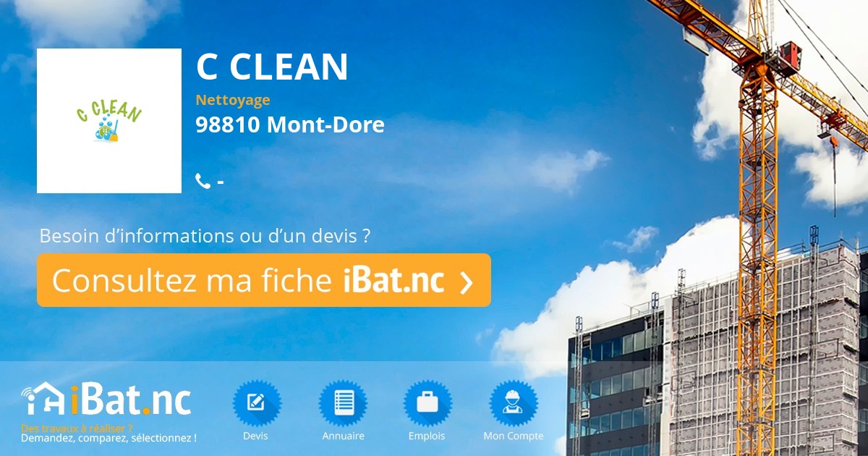868x456 pixels.
Task: Select the Nettoyage category label
Action: 233,100
